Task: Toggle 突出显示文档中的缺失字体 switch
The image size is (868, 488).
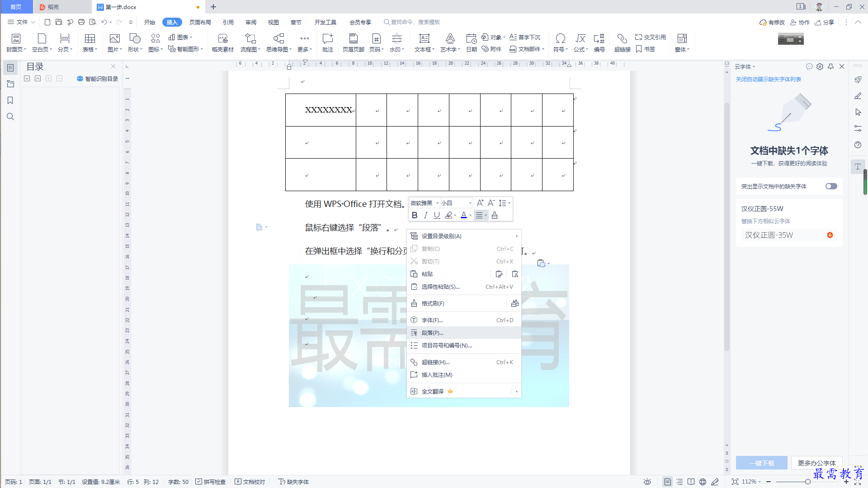Action: pyautogui.click(x=831, y=186)
